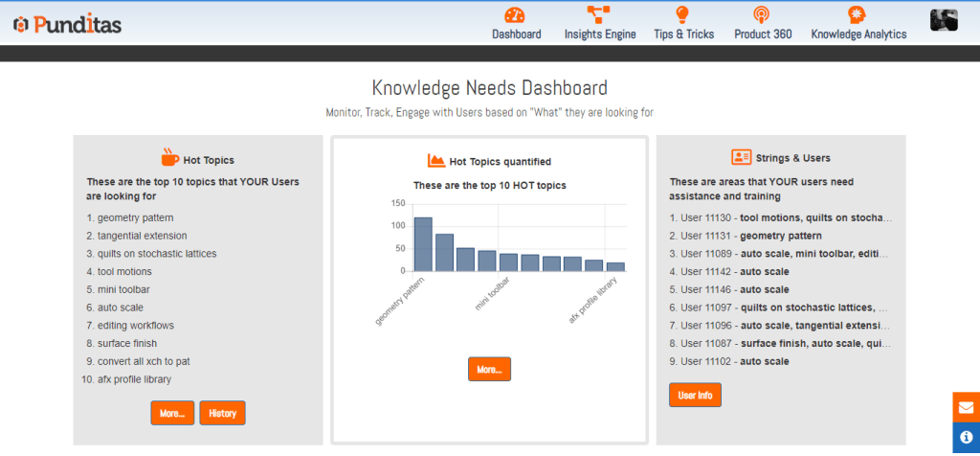
Task: Click the Tips & Tricks lightbulb icon
Action: point(682,15)
